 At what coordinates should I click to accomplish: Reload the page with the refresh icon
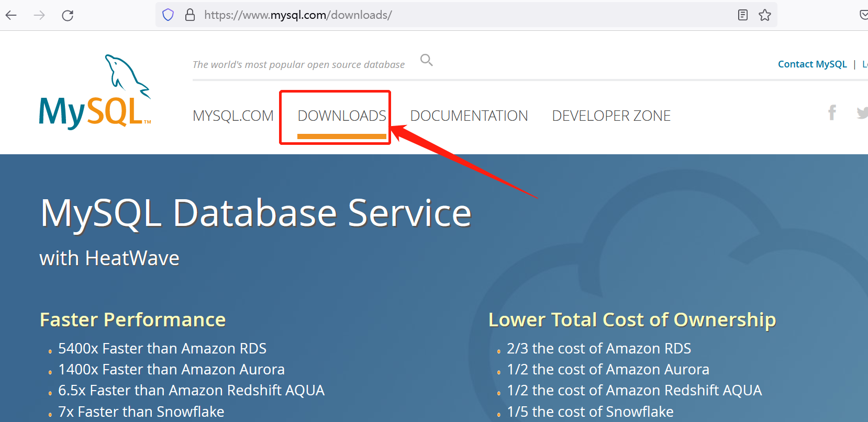(x=68, y=15)
